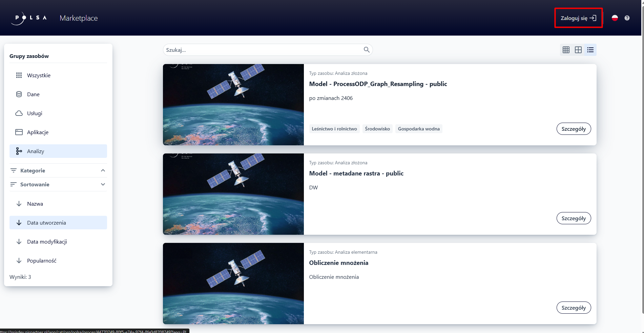The width and height of the screenshot is (644, 333).
Task: Click arrow icon next to Data modyfikacji
Action: [x=19, y=242]
